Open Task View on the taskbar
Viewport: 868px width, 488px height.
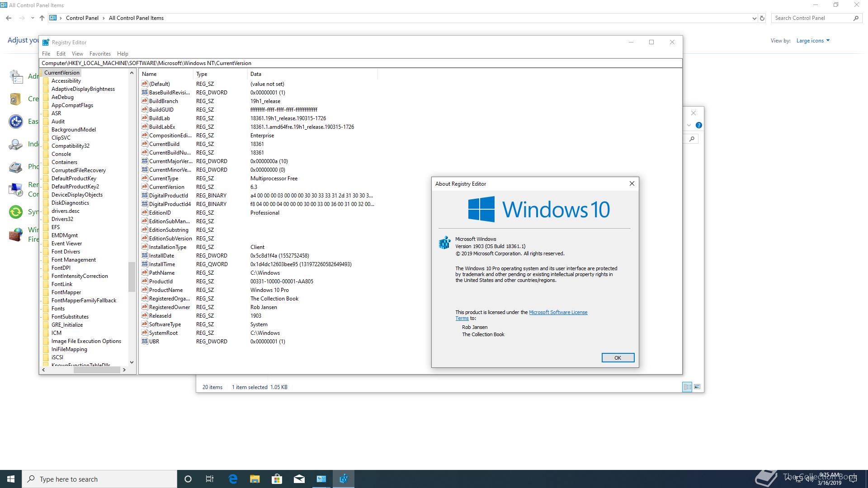[210, 479]
